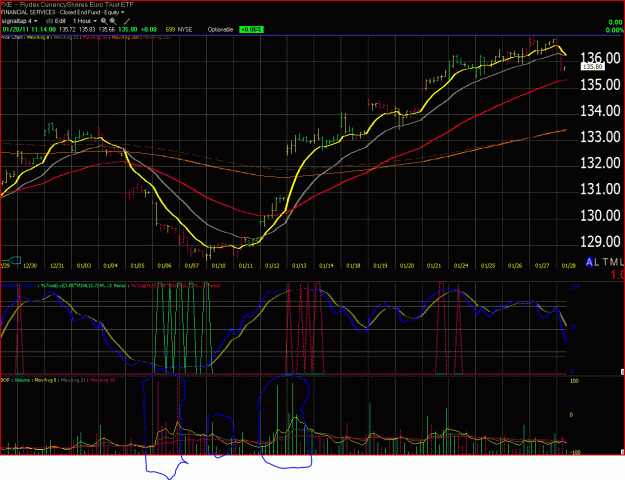Click the green +0.06% change badge
This screenshot has width=625, height=480.
click(x=251, y=30)
